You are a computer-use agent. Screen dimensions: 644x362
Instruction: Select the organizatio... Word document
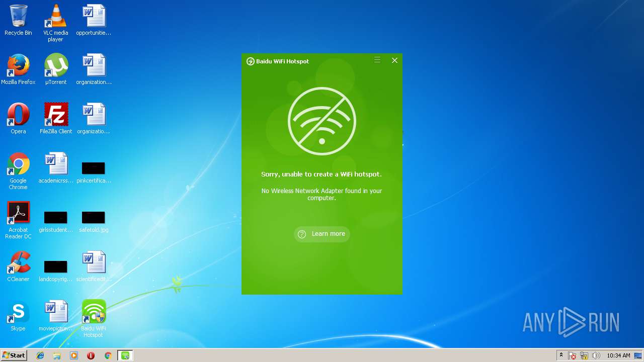click(x=94, y=119)
